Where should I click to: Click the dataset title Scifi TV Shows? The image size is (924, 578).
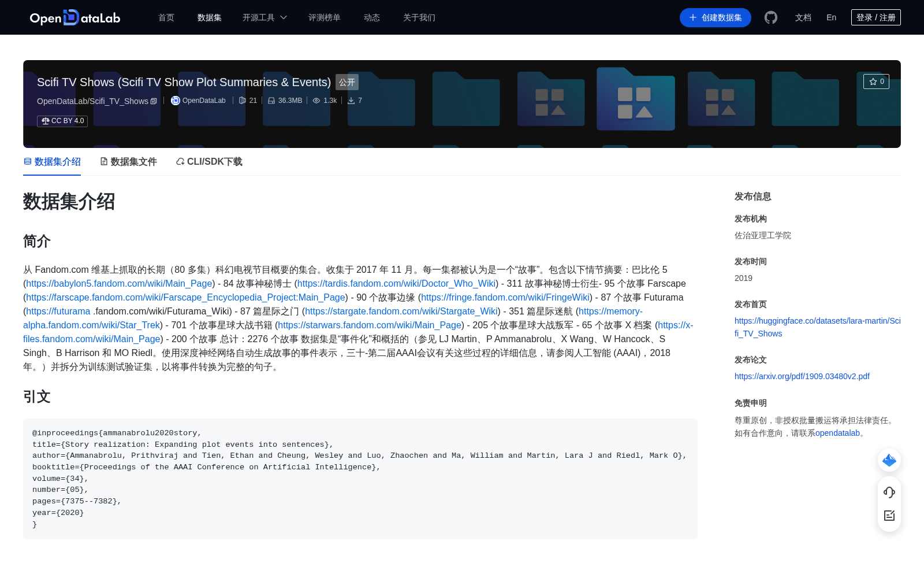coord(184,82)
